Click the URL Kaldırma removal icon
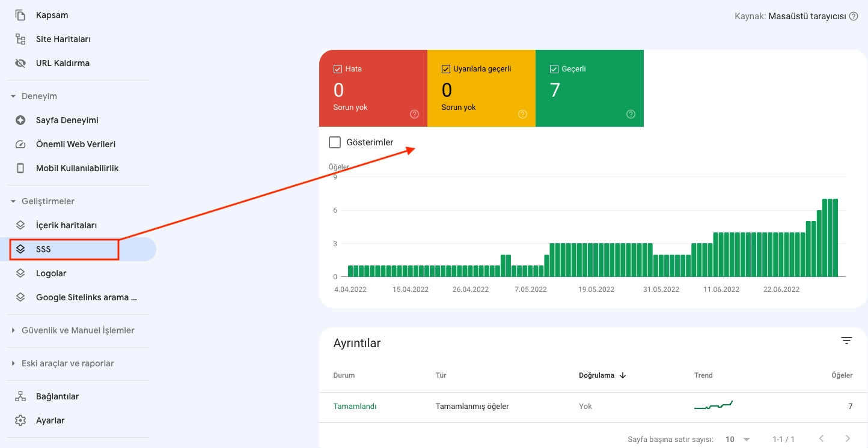Screen dimensions: 868x448 coord(20,62)
